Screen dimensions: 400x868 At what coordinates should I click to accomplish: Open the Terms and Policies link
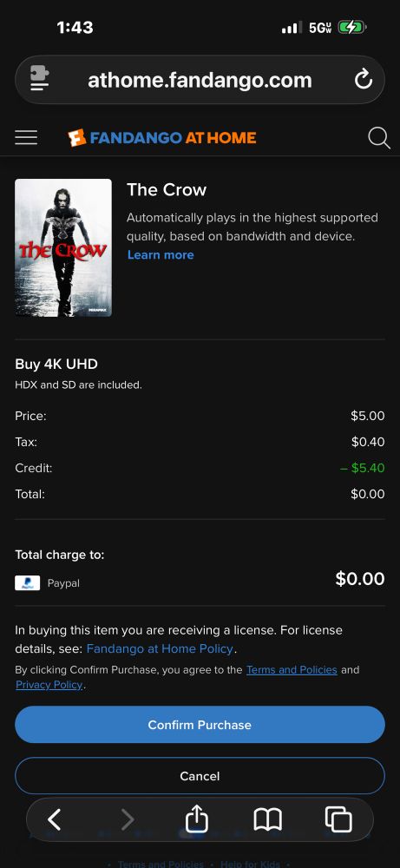292,670
